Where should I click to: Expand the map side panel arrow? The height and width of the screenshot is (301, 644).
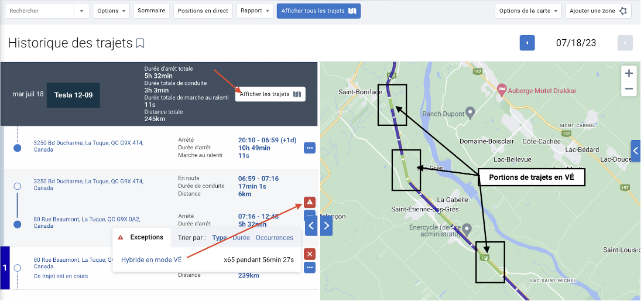click(636, 150)
